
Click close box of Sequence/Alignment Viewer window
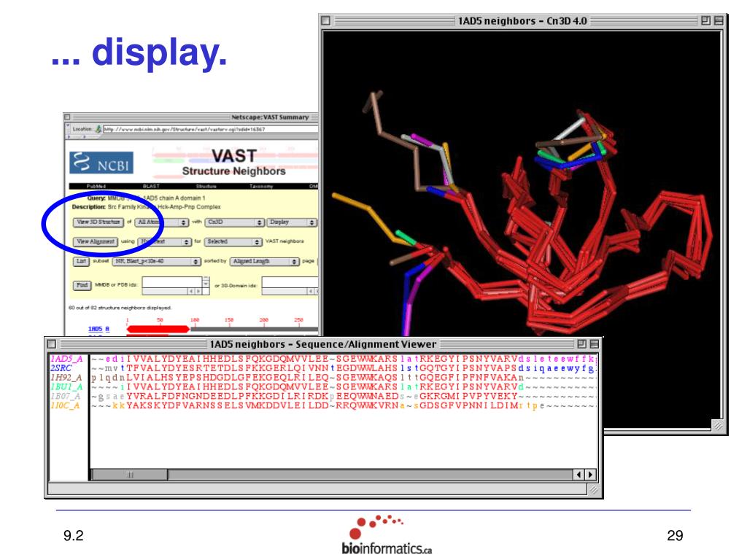coord(52,344)
